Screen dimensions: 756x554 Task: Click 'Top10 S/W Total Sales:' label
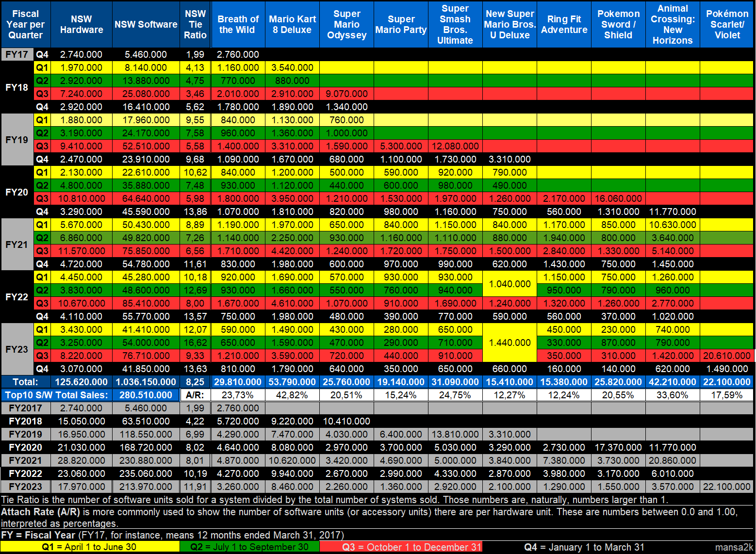[57, 395]
